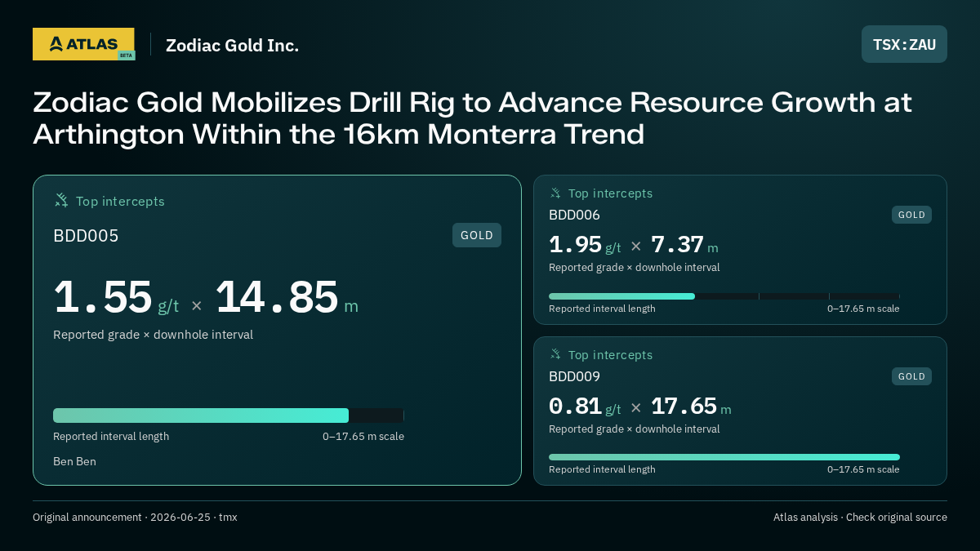This screenshot has height=551, width=980.
Task: Click the headline about Arthington drill rig
Action: click(x=472, y=118)
